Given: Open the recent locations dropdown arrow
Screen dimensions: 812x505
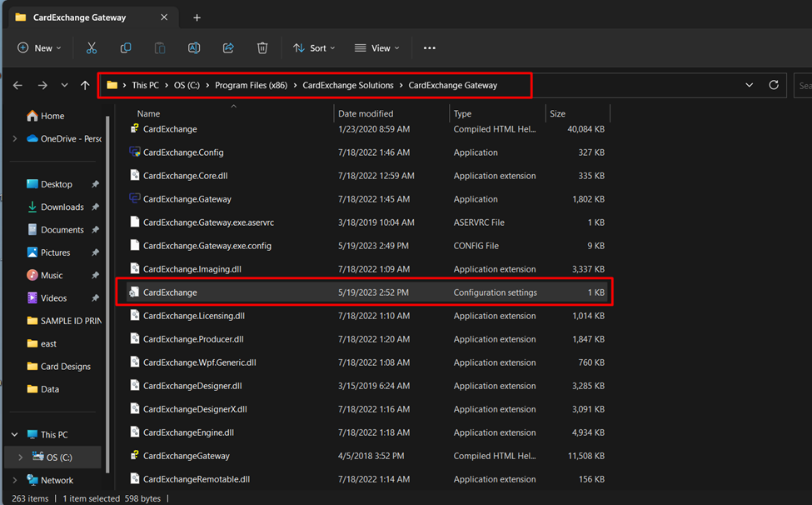Looking at the screenshot, I should tap(64, 86).
